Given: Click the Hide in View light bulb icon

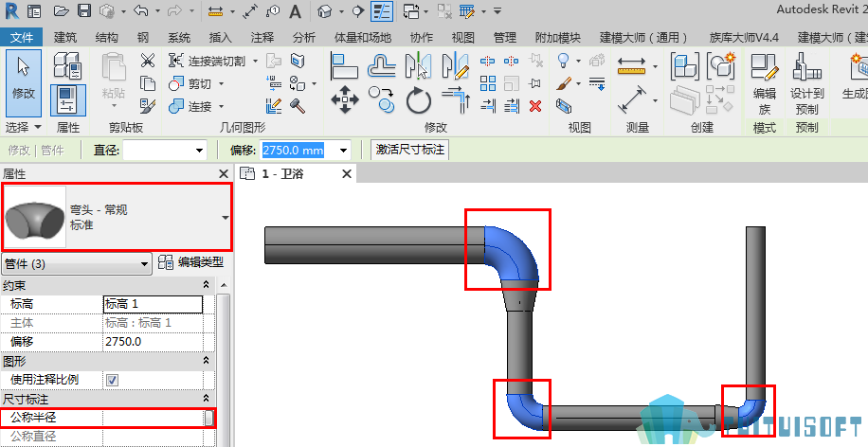Looking at the screenshot, I should (564, 60).
